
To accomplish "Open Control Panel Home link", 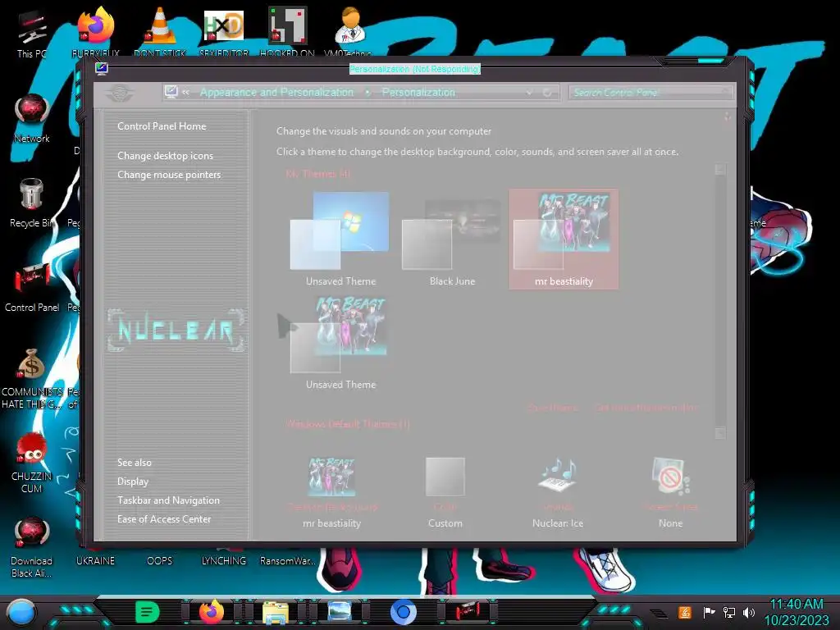I will click(x=162, y=126).
